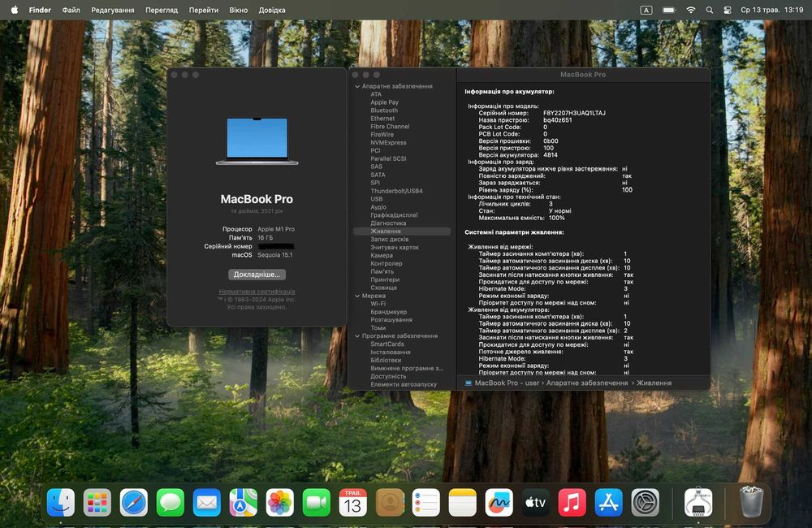This screenshot has width=812, height=528.
Task: Select Bluetooth in the sidebar
Action: pos(384,110)
